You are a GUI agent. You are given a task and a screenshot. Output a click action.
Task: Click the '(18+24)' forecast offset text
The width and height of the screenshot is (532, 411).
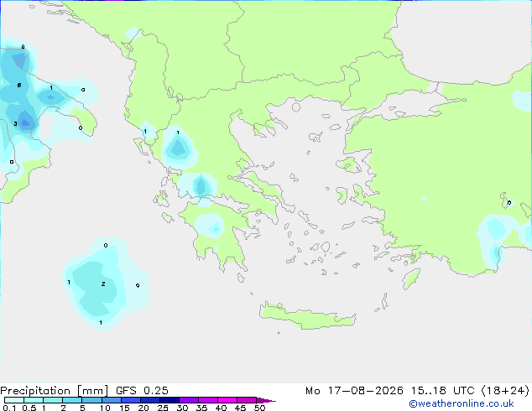pyautogui.click(x=505, y=391)
